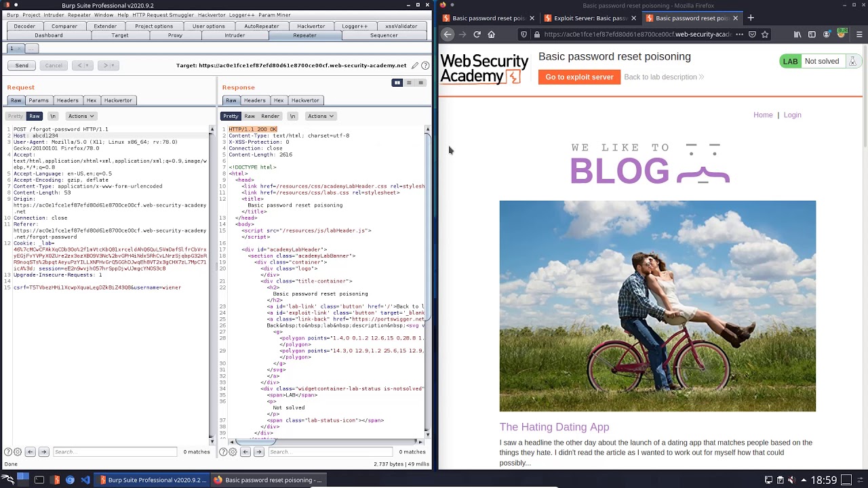Bookmark this page with the star icon
868x488 pixels.
point(765,35)
